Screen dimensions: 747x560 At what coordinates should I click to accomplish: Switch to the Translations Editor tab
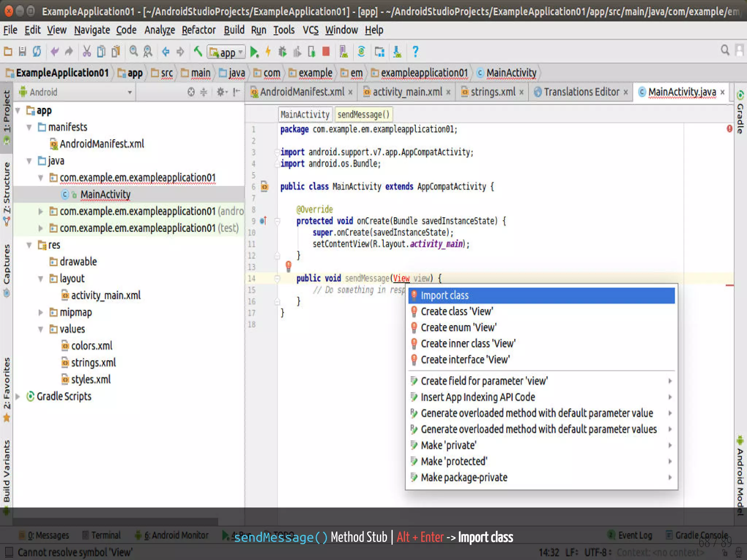pyautogui.click(x=582, y=92)
